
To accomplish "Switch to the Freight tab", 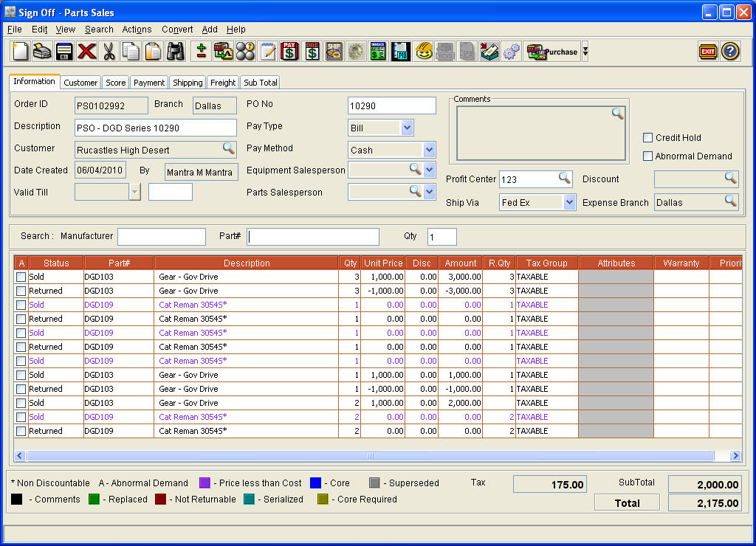I will pyautogui.click(x=223, y=83).
